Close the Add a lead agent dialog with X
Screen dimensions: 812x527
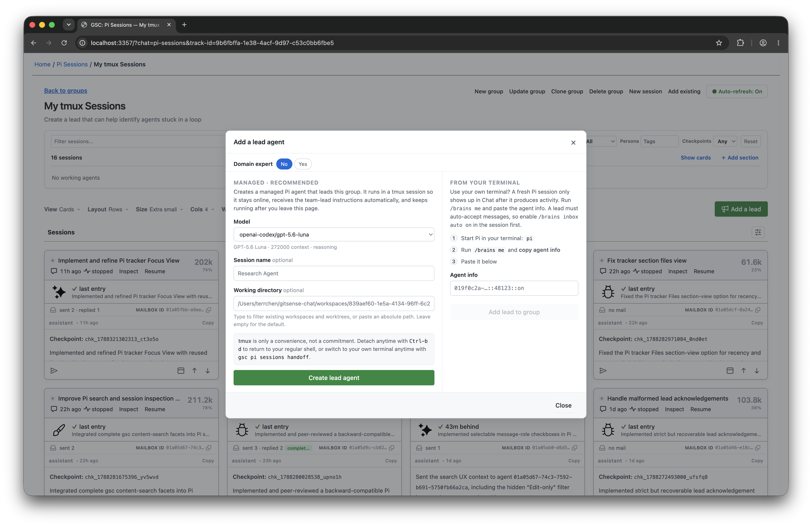573,143
